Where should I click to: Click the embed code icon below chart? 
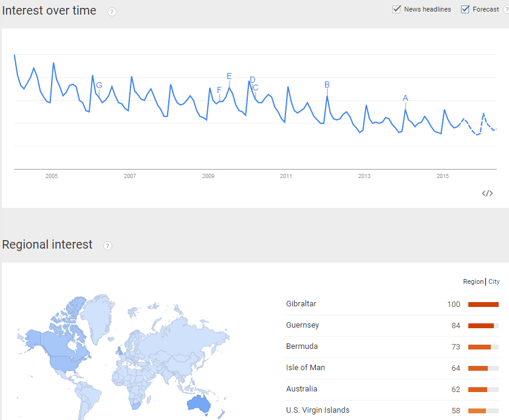[x=487, y=194]
